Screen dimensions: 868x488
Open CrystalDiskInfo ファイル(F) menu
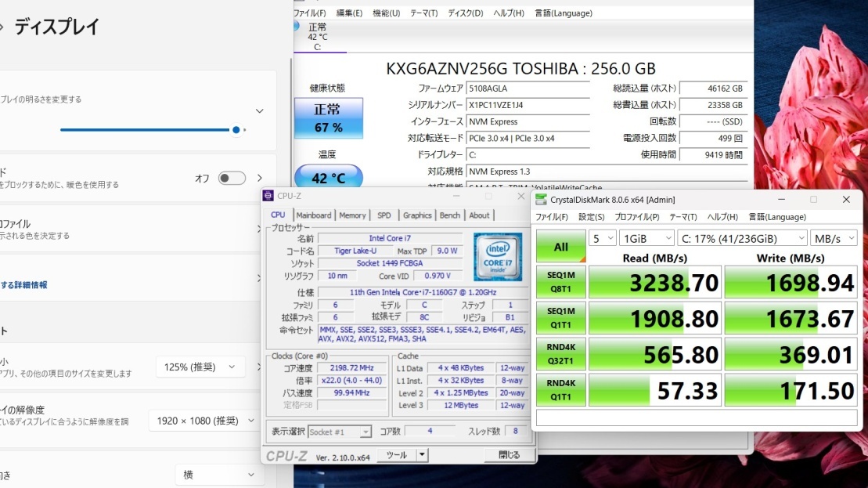coord(309,13)
